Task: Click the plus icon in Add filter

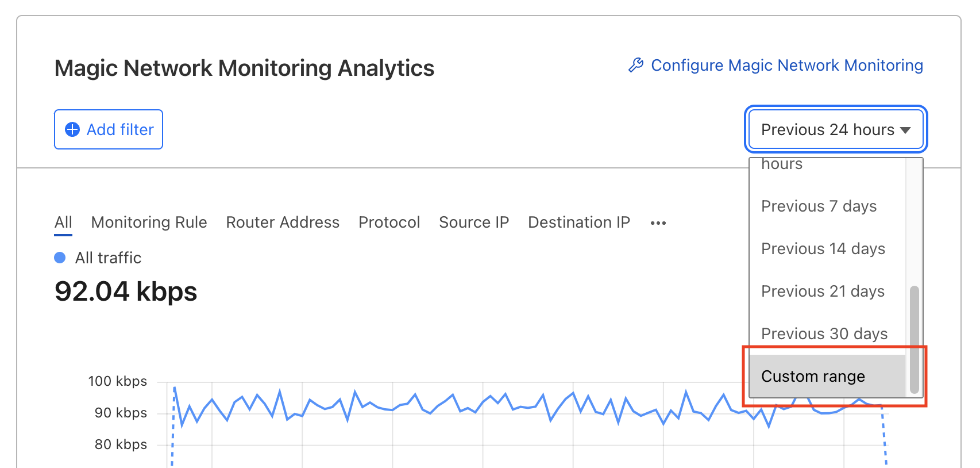Action: pyautogui.click(x=72, y=129)
